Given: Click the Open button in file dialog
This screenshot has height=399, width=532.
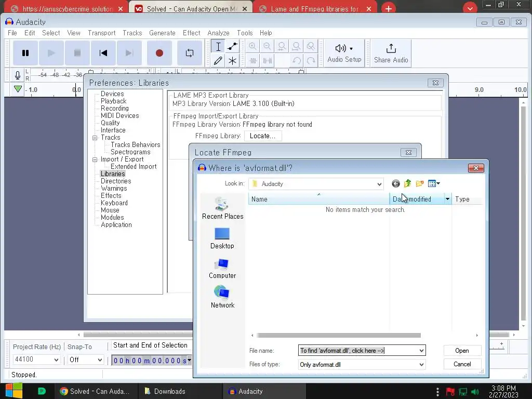Looking at the screenshot, I should point(462,351).
